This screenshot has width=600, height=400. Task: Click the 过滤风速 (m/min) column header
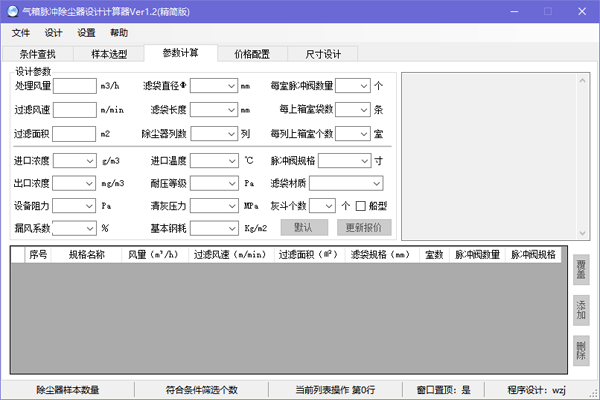[231, 255]
